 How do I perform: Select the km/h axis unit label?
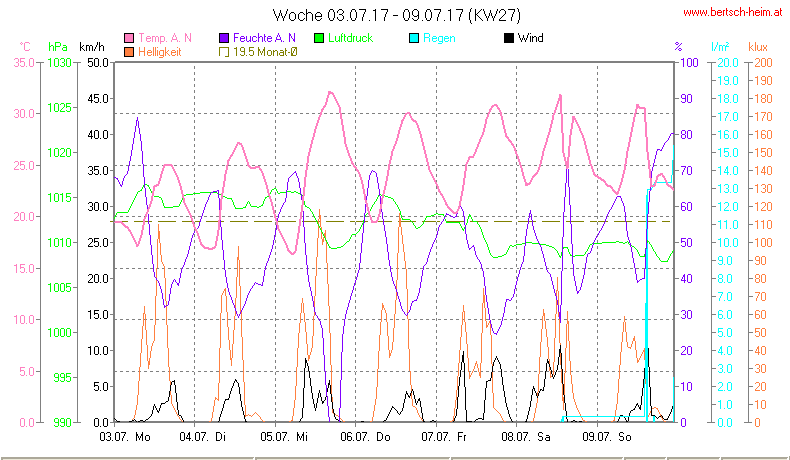(x=91, y=47)
